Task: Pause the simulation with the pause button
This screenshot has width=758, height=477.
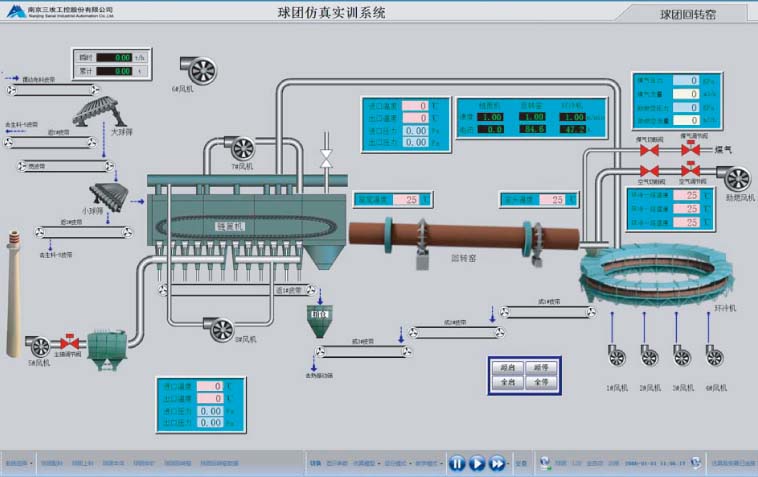Action: pyautogui.click(x=456, y=463)
